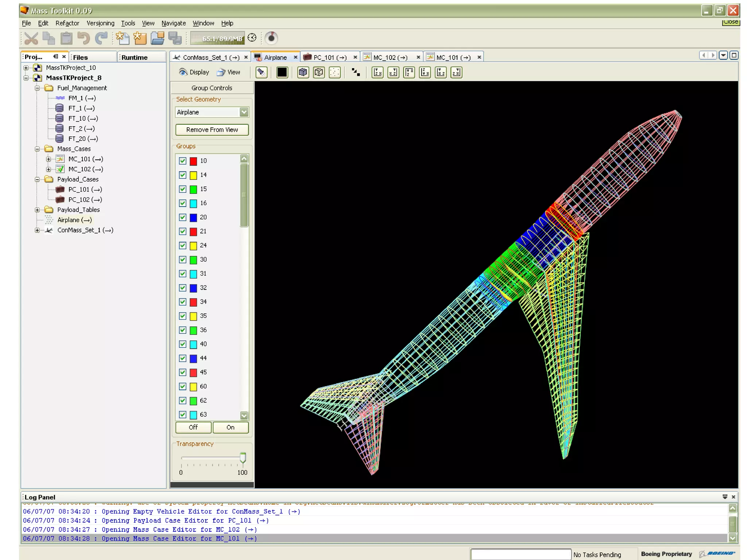Screen dimensions: 747x560
Task: Open the Refactor menu
Action: point(67,23)
